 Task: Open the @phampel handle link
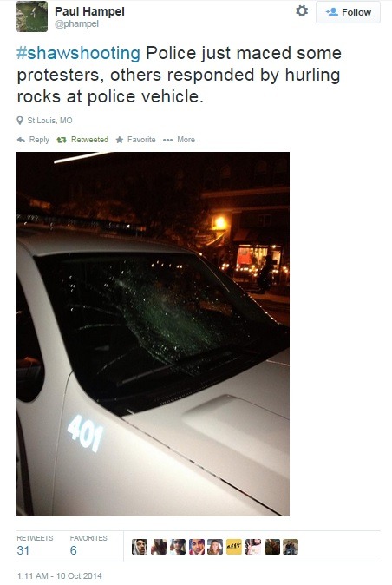(x=77, y=24)
